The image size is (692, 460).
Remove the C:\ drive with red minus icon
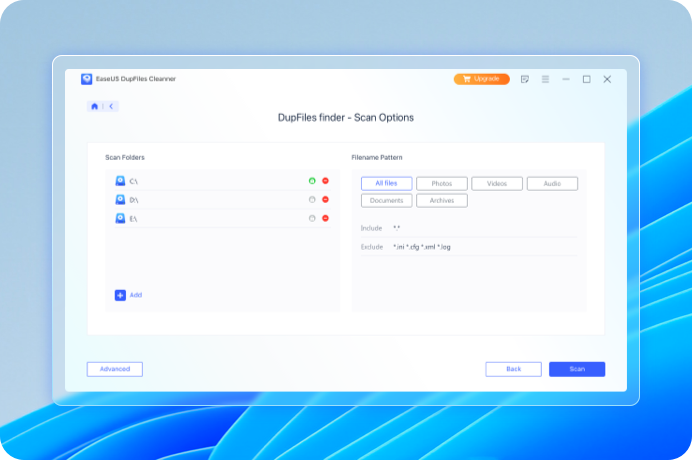pyautogui.click(x=325, y=181)
